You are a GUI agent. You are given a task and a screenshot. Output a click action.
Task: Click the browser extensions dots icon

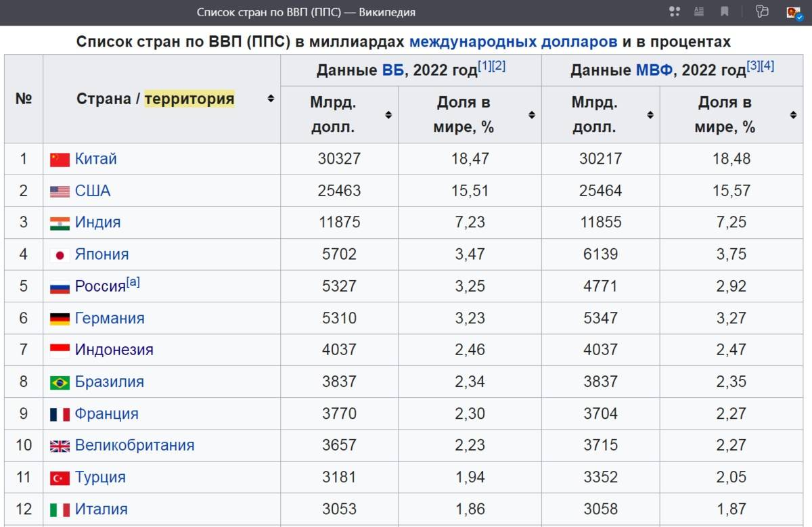[x=674, y=12]
